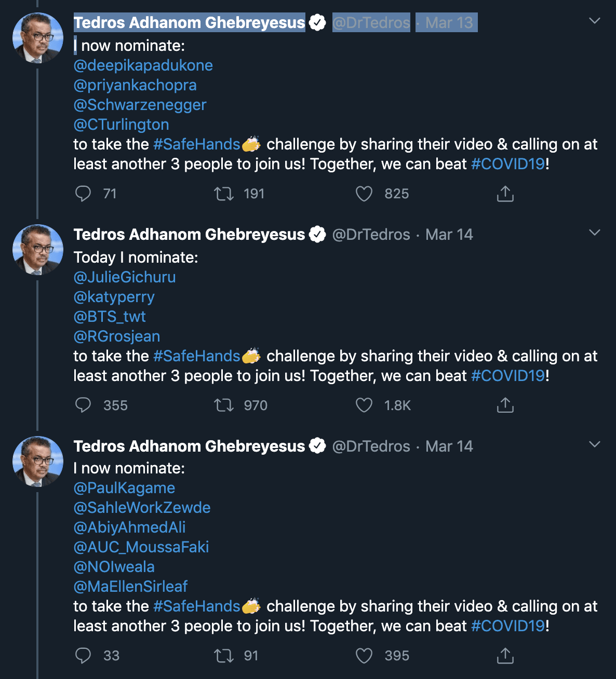The width and height of the screenshot is (616, 679).
Task: Open Tedros's profile picture on the first tweet
Action: click(x=38, y=38)
